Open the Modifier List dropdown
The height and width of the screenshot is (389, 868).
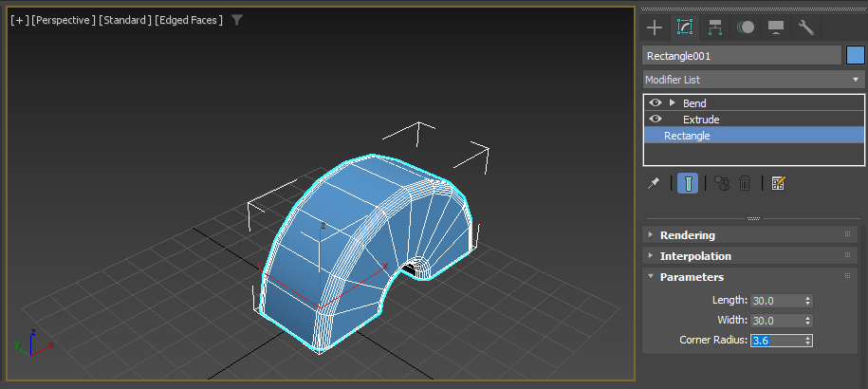point(753,80)
